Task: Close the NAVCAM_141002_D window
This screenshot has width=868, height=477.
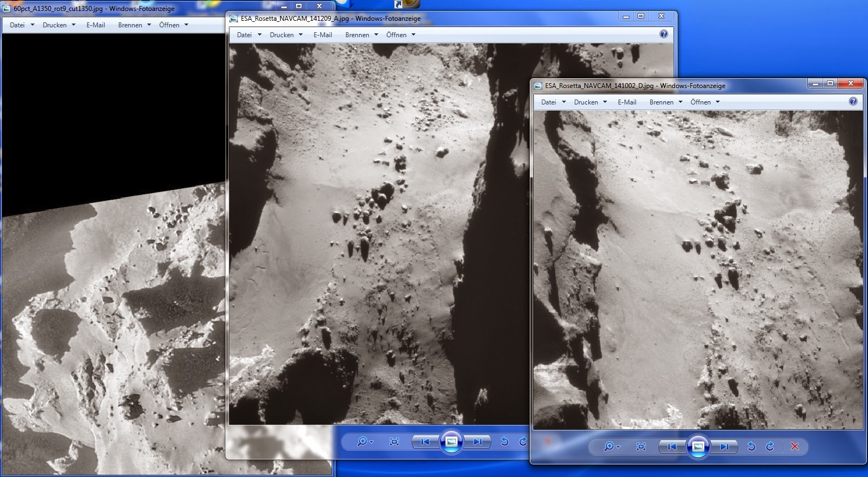Action: 850,83
